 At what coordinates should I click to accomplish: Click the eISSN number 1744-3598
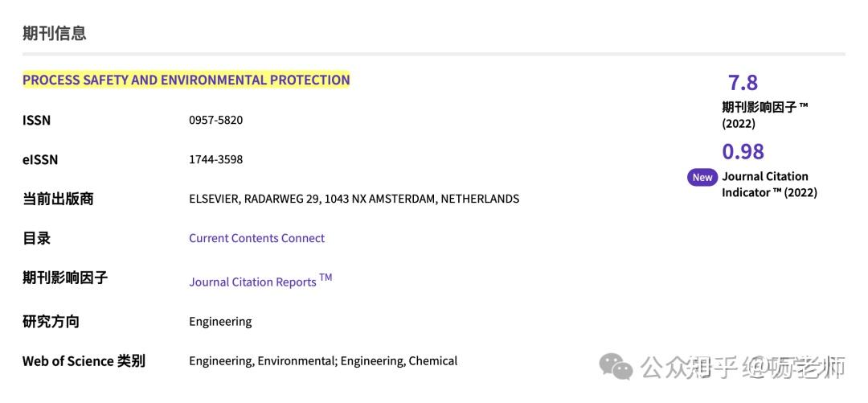215,159
